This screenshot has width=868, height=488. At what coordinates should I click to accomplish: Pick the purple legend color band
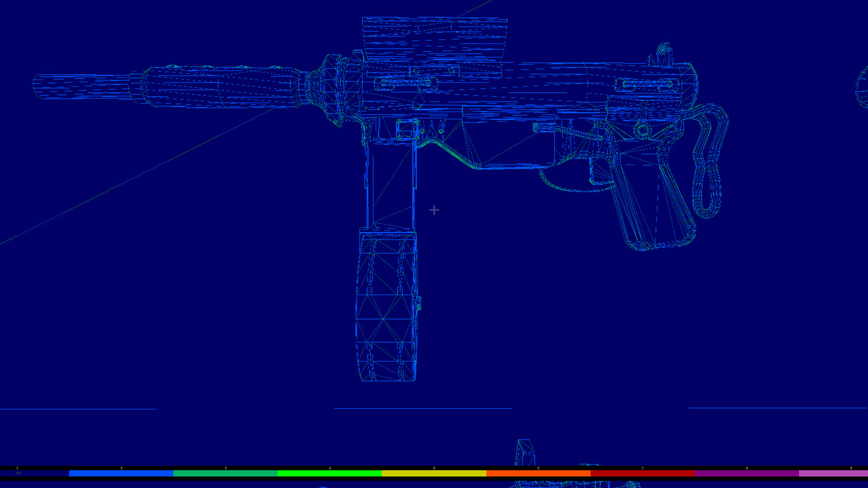(x=746, y=473)
